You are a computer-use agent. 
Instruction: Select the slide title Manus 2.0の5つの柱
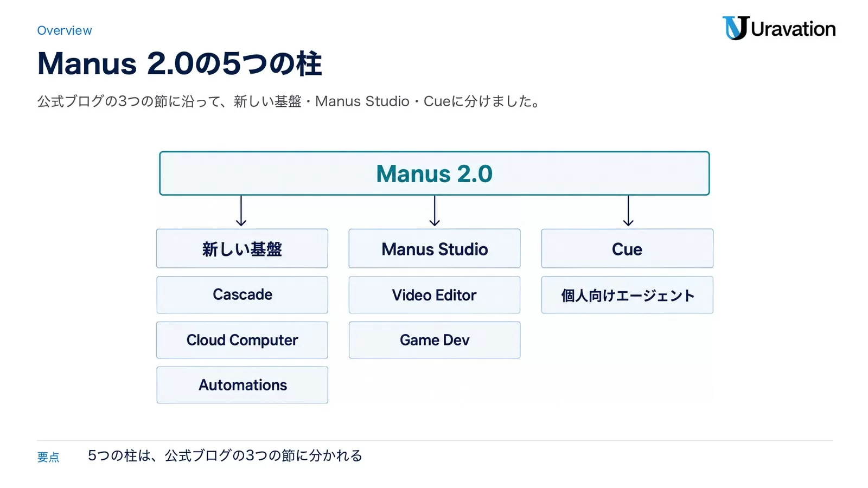tap(180, 63)
